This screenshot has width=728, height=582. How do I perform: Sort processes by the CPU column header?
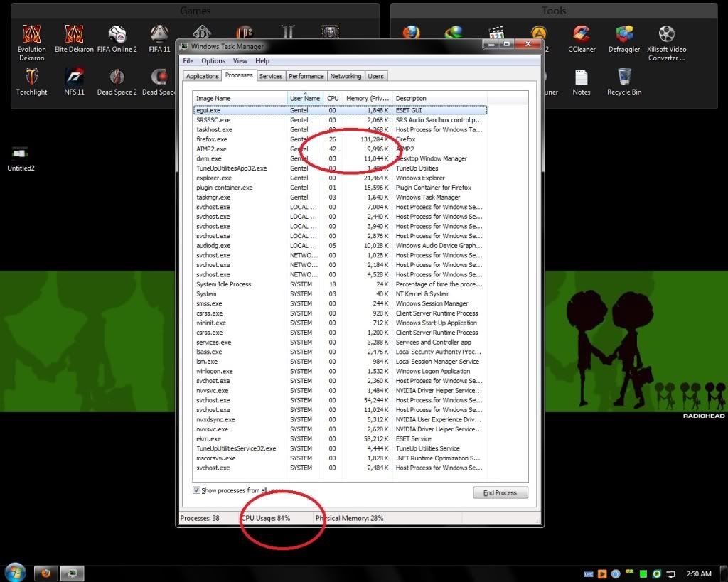click(x=333, y=98)
